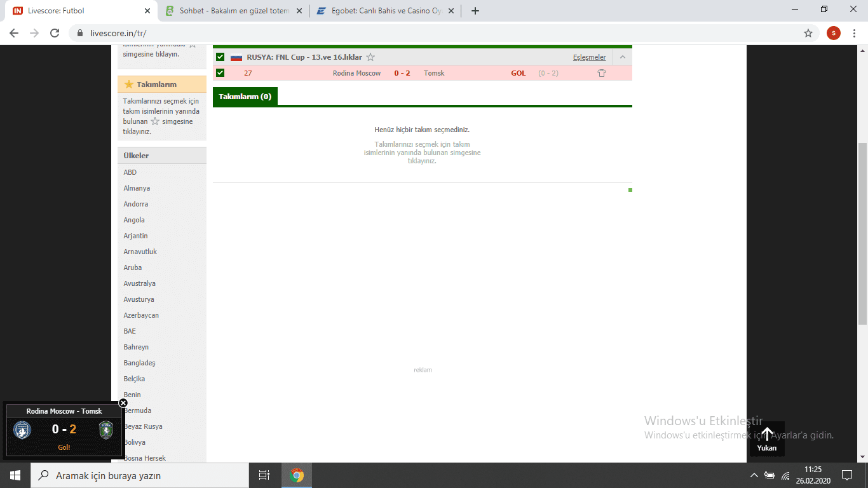Click the jersey lineup icon in Rodina Moscow row
Image resolution: width=868 pixels, height=488 pixels.
(602, 73)
